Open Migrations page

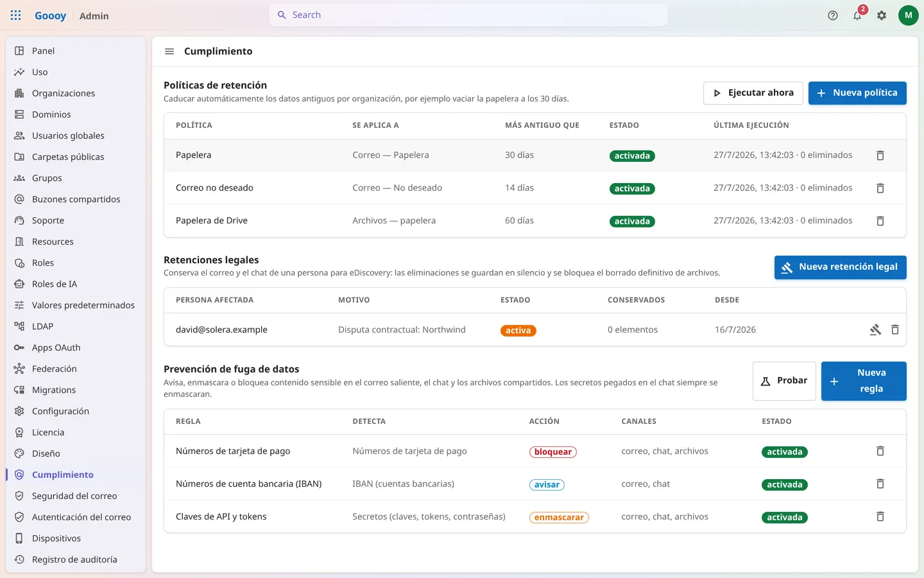click(76, 390)
